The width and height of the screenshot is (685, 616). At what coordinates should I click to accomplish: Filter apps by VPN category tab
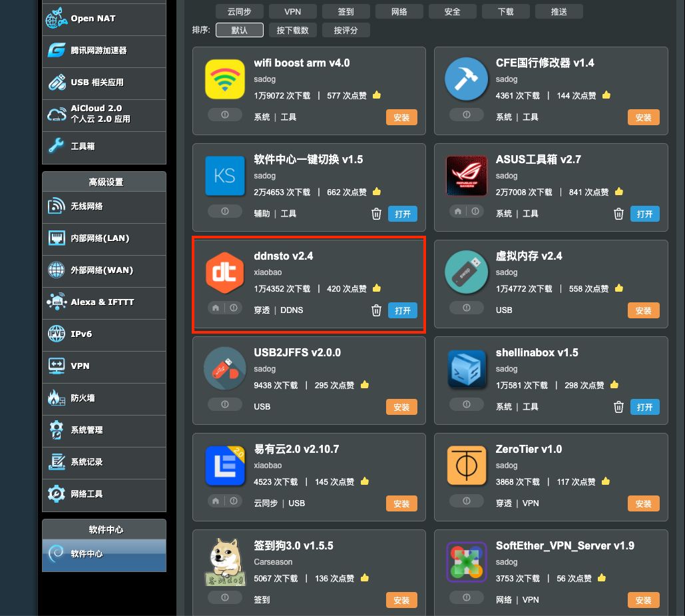[293, 12]
